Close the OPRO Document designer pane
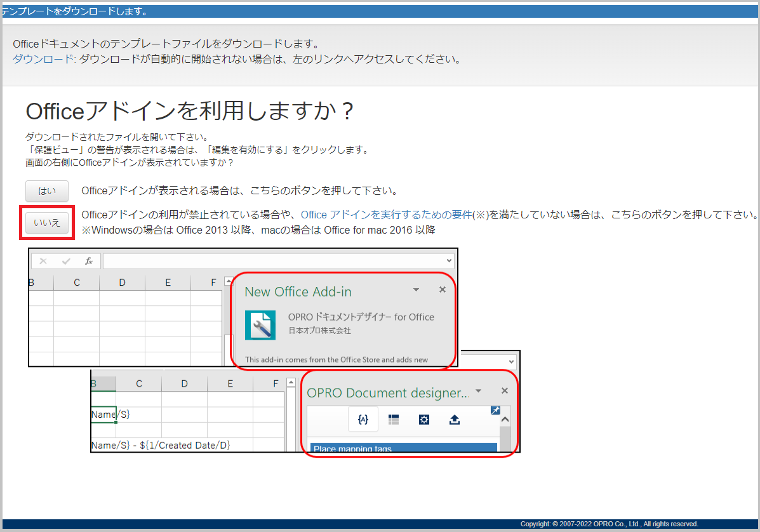760x532 pixels. coord(505,391)
